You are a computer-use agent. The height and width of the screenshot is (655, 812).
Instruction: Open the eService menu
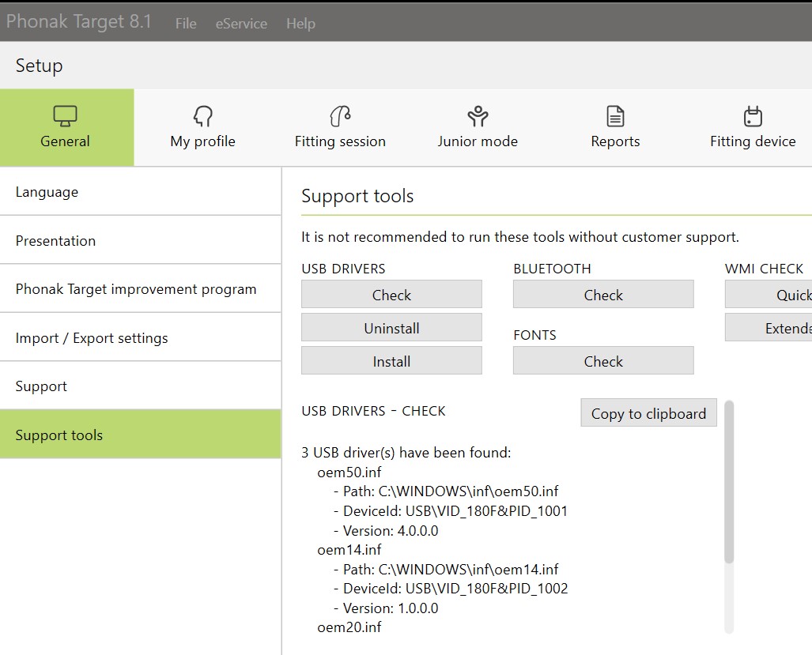tap(241, 23)
